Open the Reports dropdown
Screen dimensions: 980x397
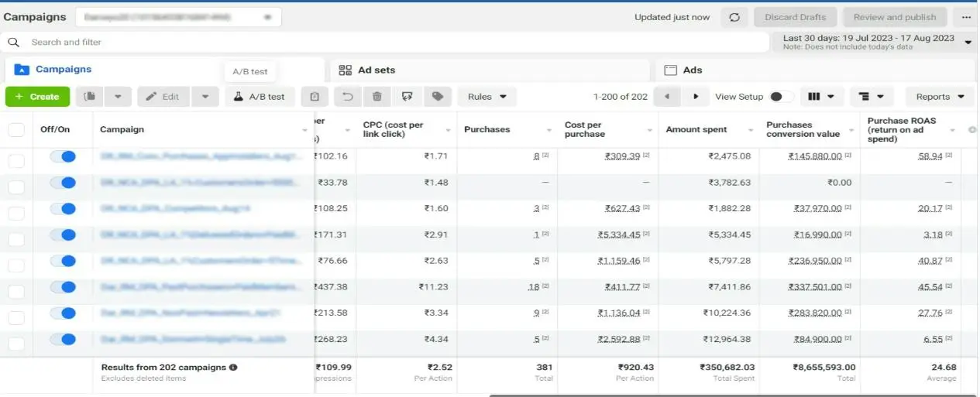(x=940, y=97)
